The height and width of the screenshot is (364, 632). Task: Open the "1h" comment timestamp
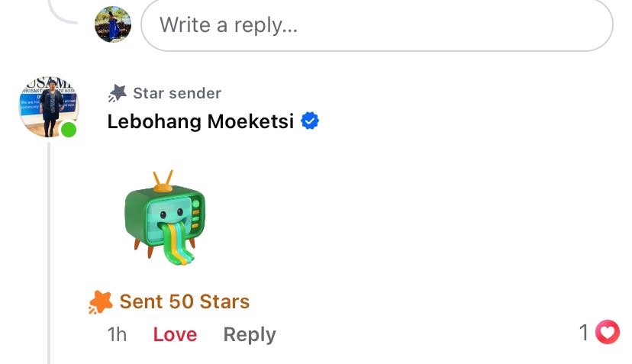117,334
